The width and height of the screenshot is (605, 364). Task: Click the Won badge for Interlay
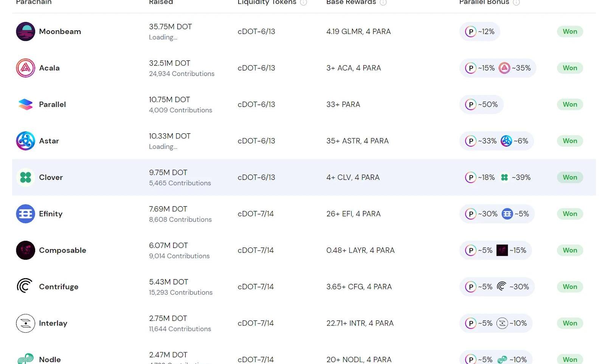click(570, 323)
